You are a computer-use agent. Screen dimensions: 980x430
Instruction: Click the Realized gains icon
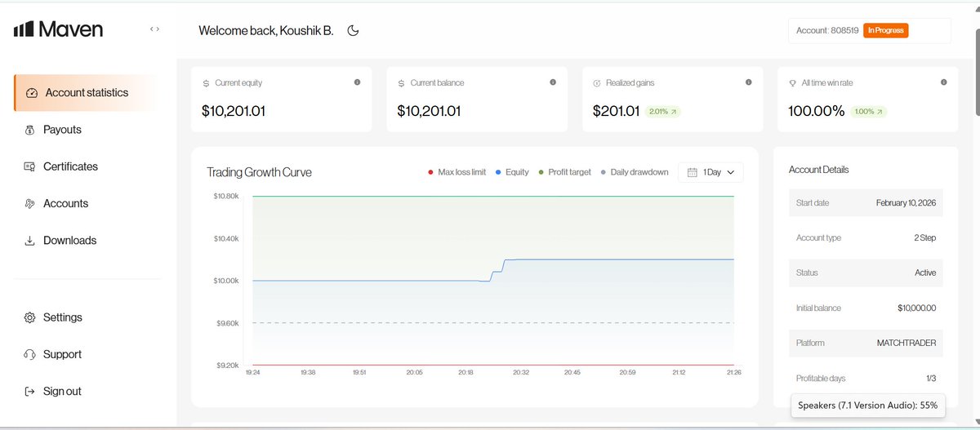(597, 83)
